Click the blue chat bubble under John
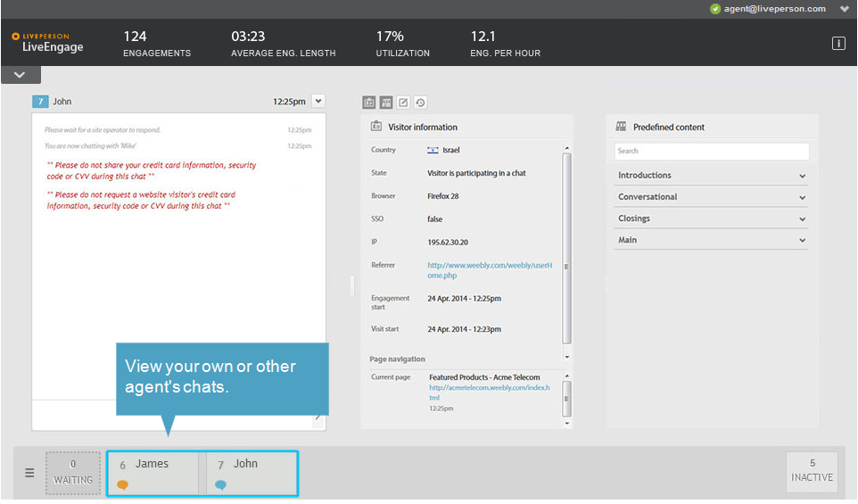The image size is (858, 504). 220,485
